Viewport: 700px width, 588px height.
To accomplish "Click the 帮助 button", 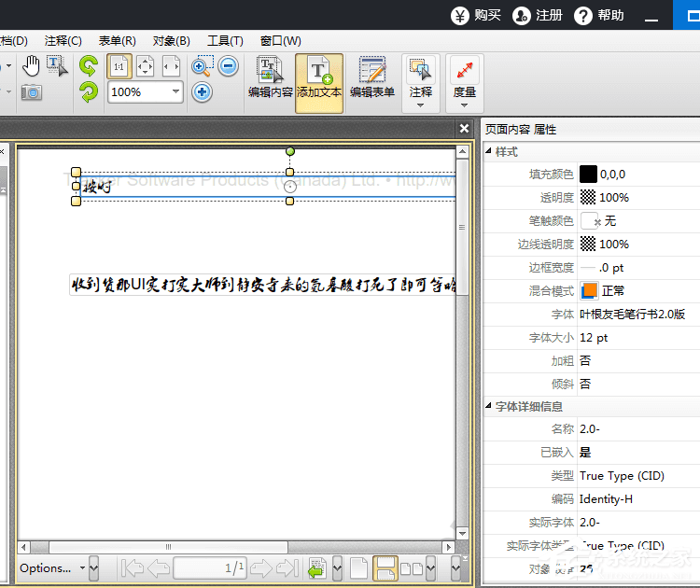I will pos(599,15).
